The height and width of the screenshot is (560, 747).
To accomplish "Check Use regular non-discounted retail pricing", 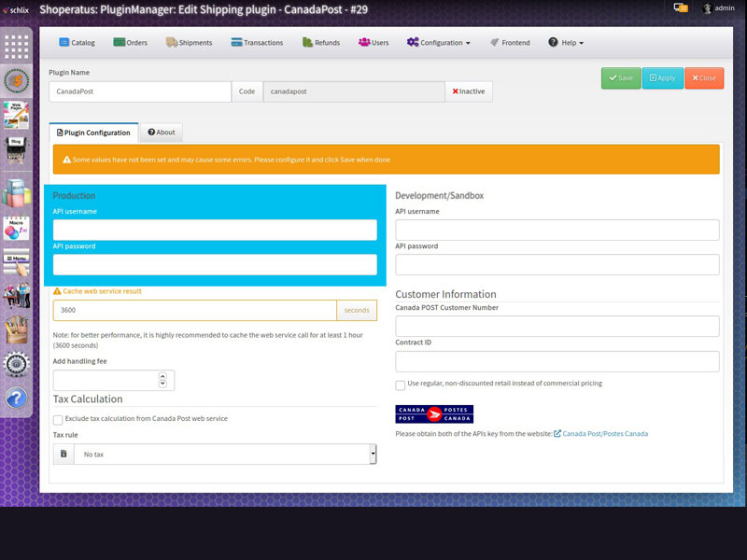I will coord(401,385).
